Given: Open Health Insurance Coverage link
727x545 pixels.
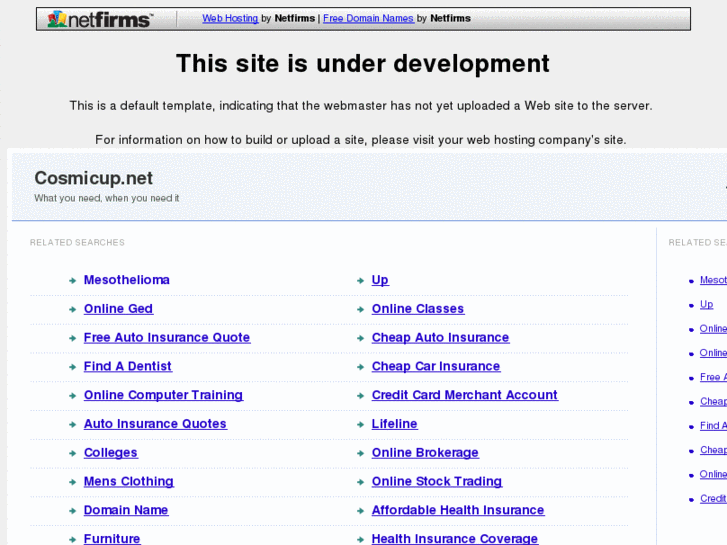Looking at the screenshot, I should [455, 539].
